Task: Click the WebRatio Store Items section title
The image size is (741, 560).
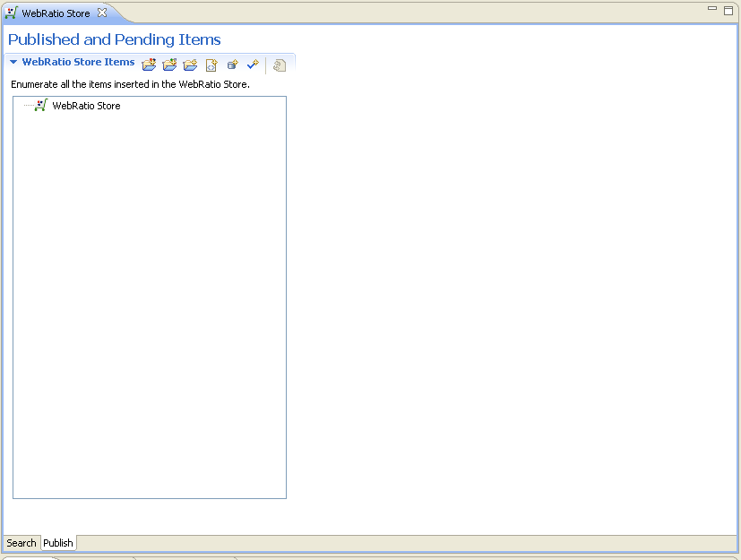Action: pyautogui.click(x=79, y=62)
